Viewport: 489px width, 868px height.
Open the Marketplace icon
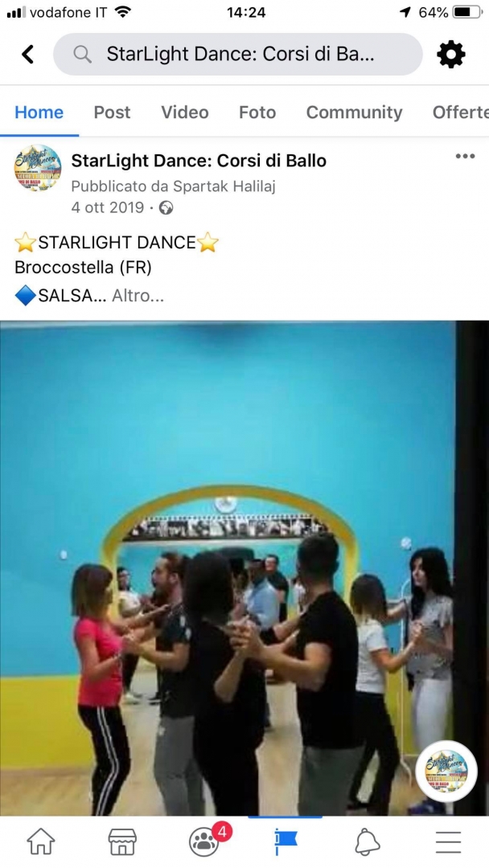point(122,842)
